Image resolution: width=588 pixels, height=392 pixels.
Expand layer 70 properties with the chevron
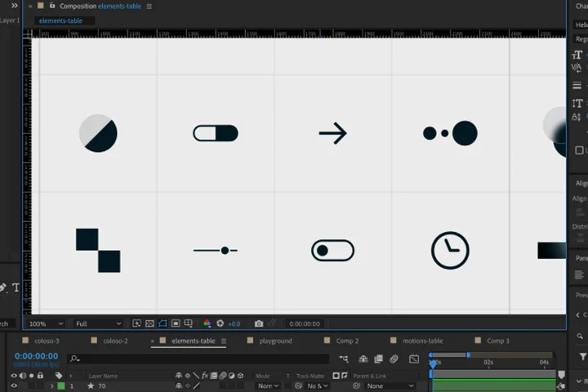click(x=51, y=385)
